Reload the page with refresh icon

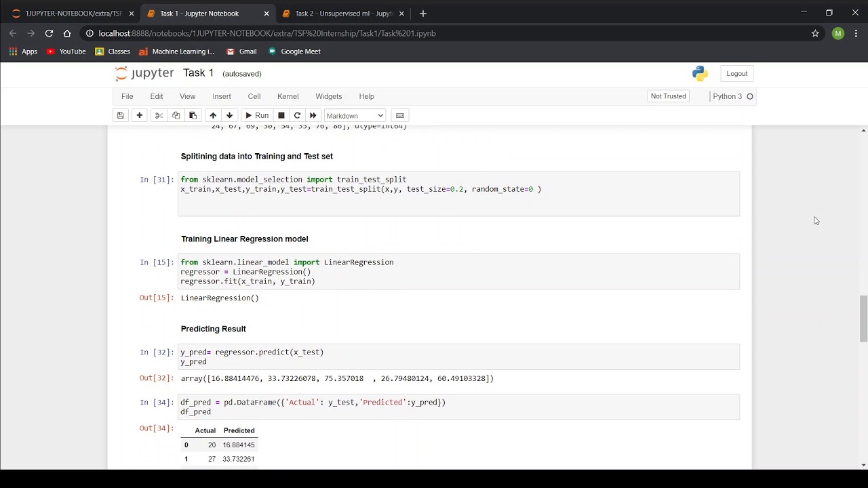[x=49, y=33]
